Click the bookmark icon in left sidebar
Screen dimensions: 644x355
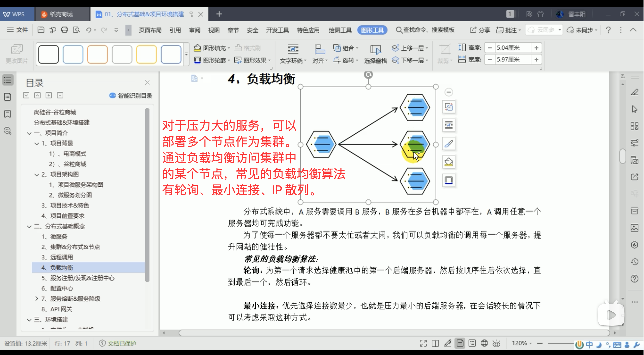tap(8, 114)
